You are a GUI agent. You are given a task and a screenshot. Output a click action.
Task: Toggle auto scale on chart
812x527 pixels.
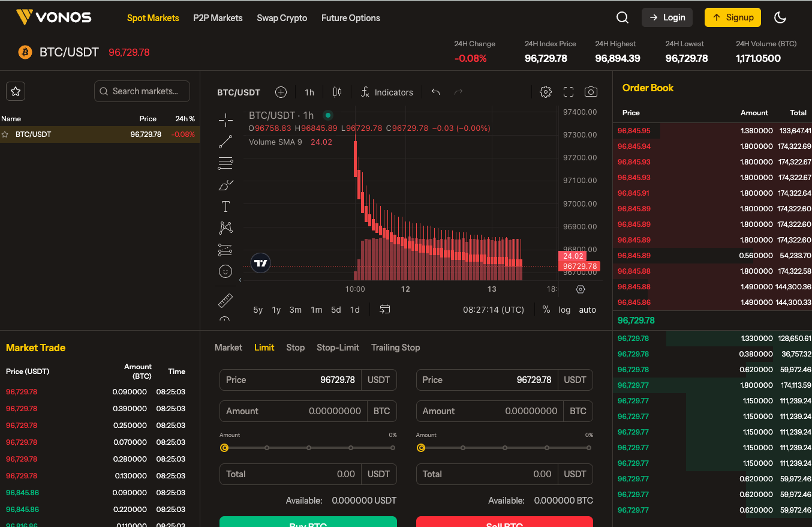[x=588, y=310]
